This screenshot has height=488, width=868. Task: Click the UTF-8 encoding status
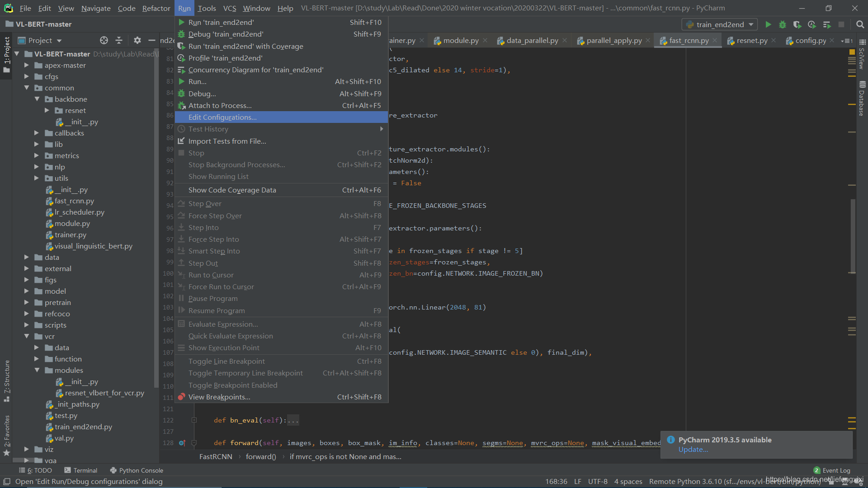pos(598,482)
